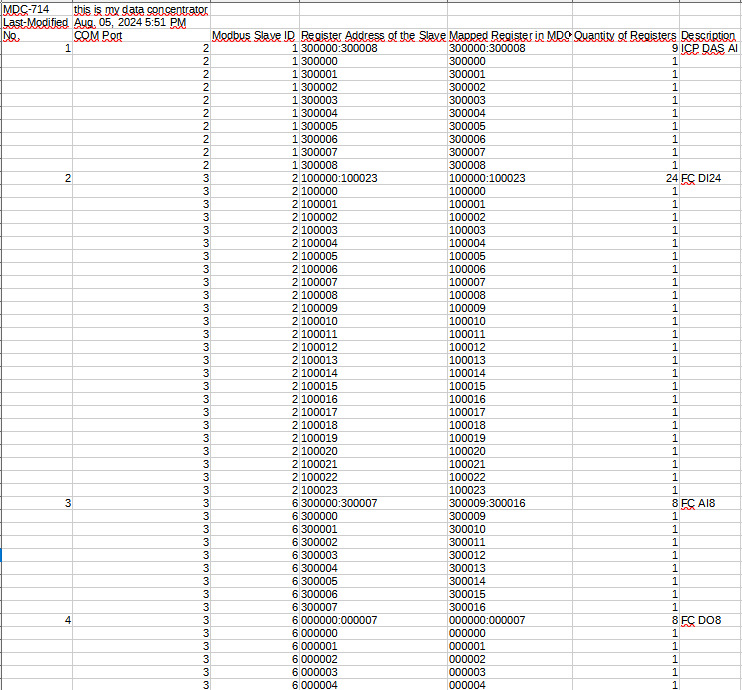The height and width of the screenshot is (690, 742).
Task: Select the 'MDC-714' cell
Action: pyautogui.click(x=37, y=9)
